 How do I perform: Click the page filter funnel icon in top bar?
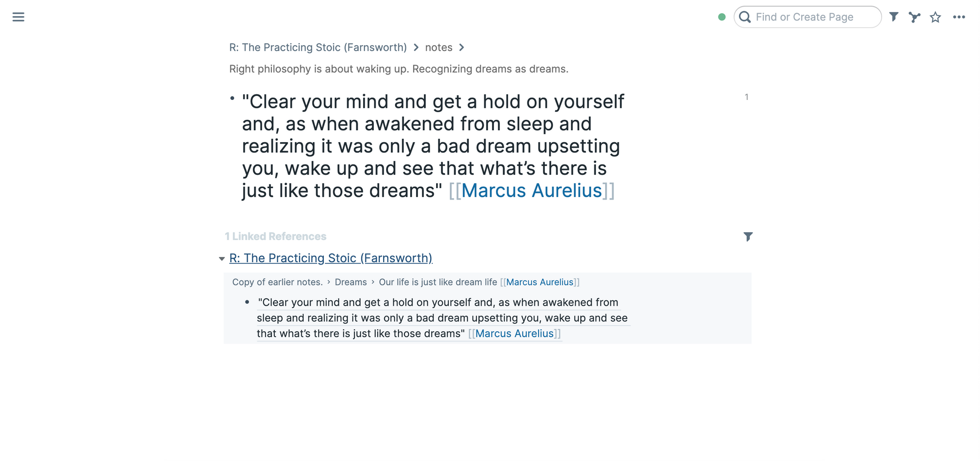(894, 17)
